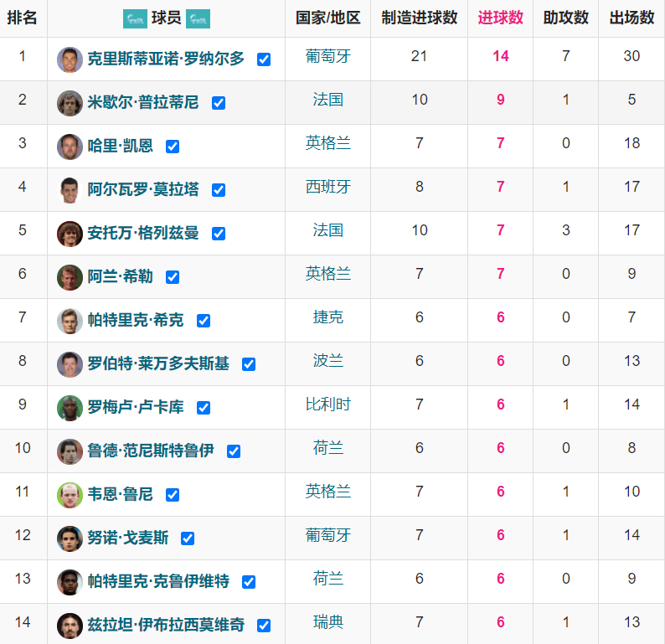The height and width of the screenshot is (644, 665).
Task: Click appearances value 30 in row 1
Action: pos(631,56)
